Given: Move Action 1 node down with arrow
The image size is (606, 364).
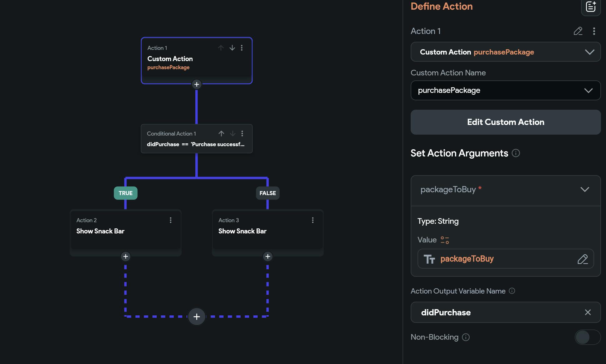Looking at the screenshot, I should (232, 48).
